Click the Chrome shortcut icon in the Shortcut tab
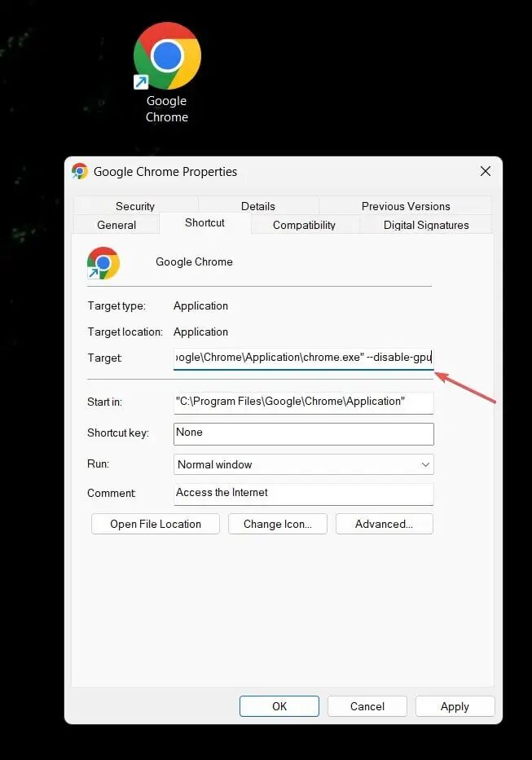This screenshot has width=532, height=760. (x=103, y=263)
